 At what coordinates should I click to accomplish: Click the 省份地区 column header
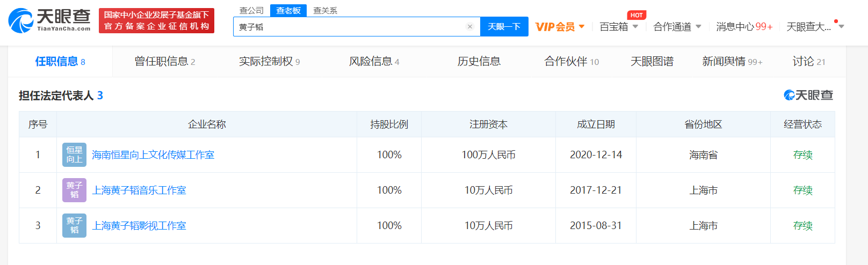703,124
